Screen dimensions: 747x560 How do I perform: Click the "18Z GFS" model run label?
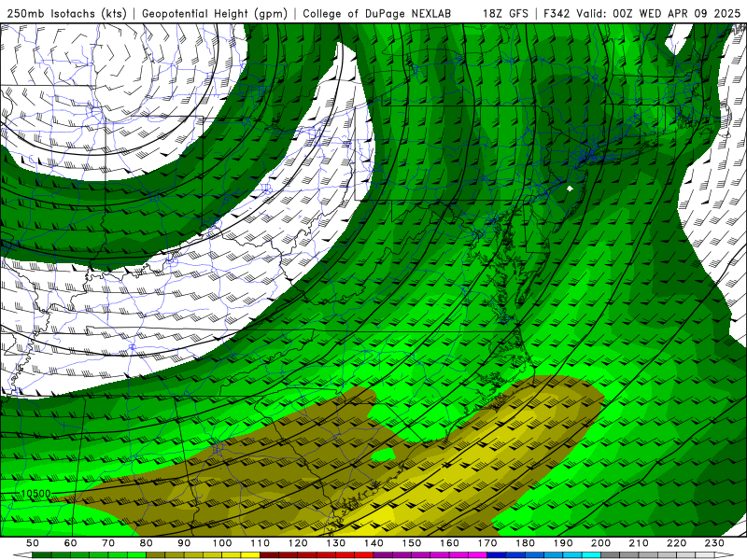(505, 13)
